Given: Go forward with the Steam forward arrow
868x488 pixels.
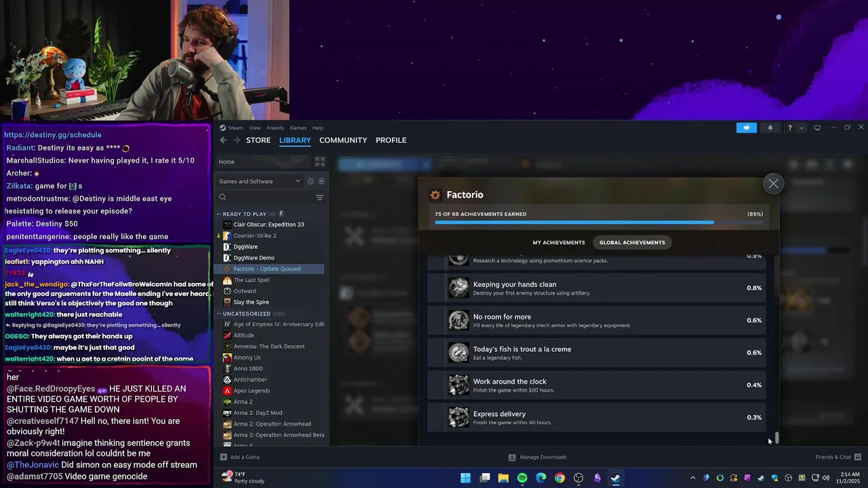Looking at the screenshot, I should [x=237, y=140].
